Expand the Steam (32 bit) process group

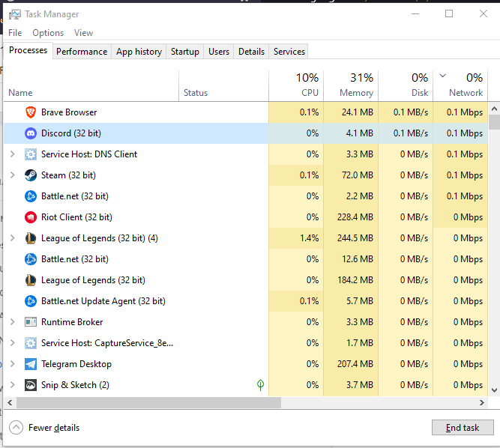click(x=13, y=175)
